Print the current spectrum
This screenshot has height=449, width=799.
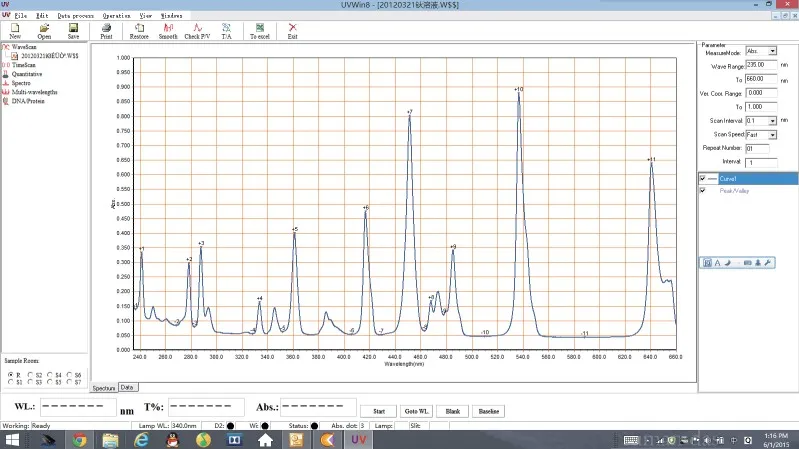coord(106,29)
